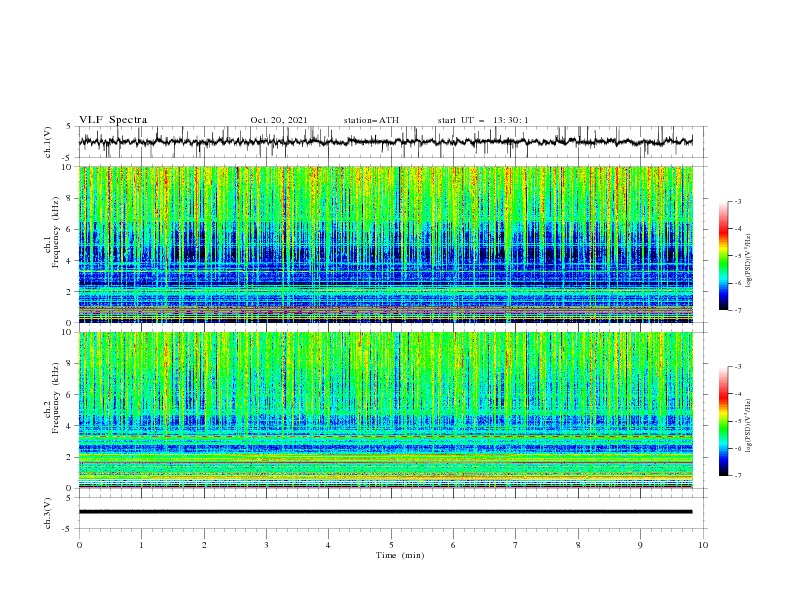792x612 pixels.
Task: Click the ch.1 voltage waveform trace
Action: tap(385, 141)
